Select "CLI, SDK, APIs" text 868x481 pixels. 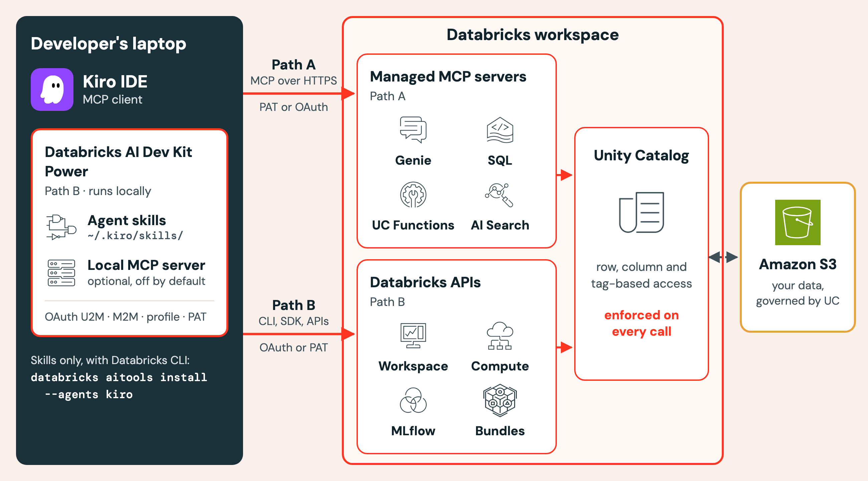click(293, 321)
